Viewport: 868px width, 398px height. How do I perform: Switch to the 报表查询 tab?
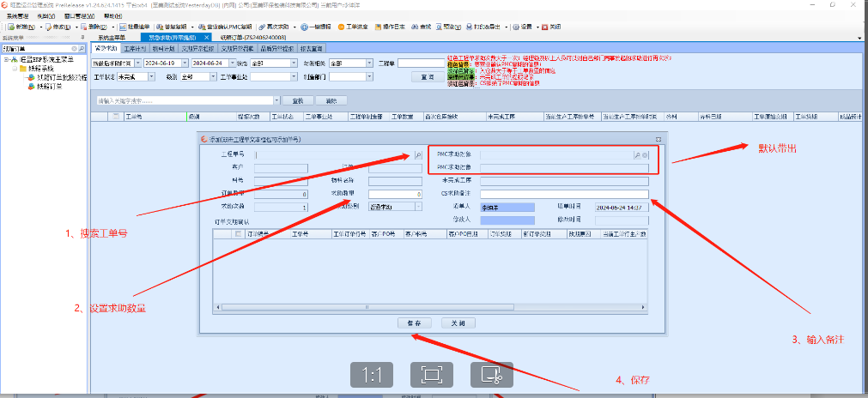point(311,49)
